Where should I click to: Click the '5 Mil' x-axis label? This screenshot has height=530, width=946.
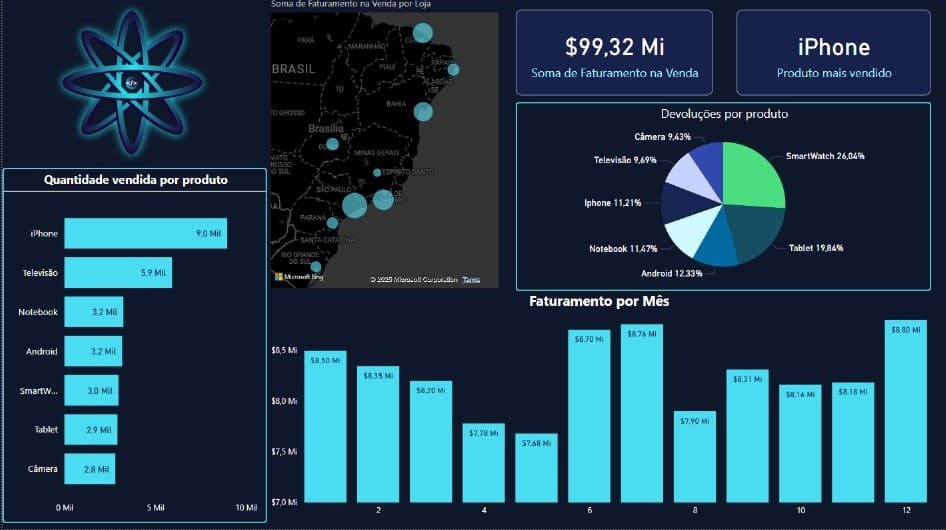coord(155,508)
